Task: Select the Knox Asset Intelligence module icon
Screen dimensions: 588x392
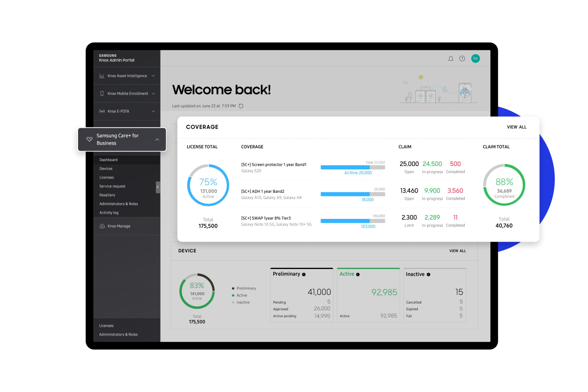Action: tap(102, 76)
